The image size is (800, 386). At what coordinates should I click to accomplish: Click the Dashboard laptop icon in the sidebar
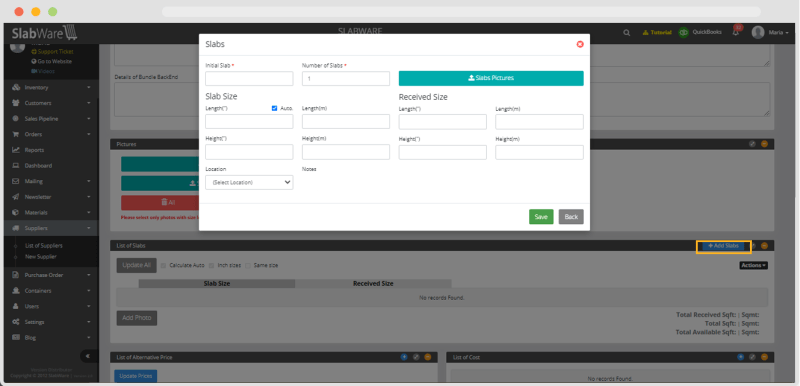point(16,166)
